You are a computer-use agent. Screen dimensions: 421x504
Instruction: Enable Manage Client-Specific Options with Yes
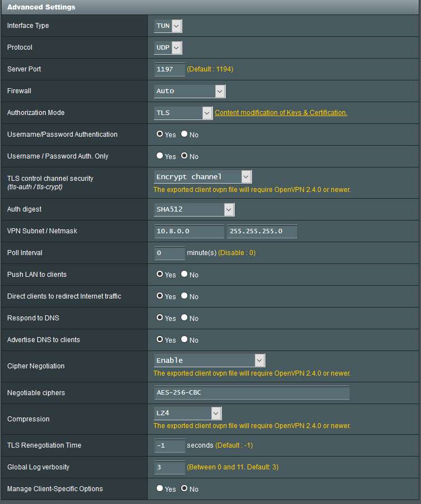click(x=160, y=489)
